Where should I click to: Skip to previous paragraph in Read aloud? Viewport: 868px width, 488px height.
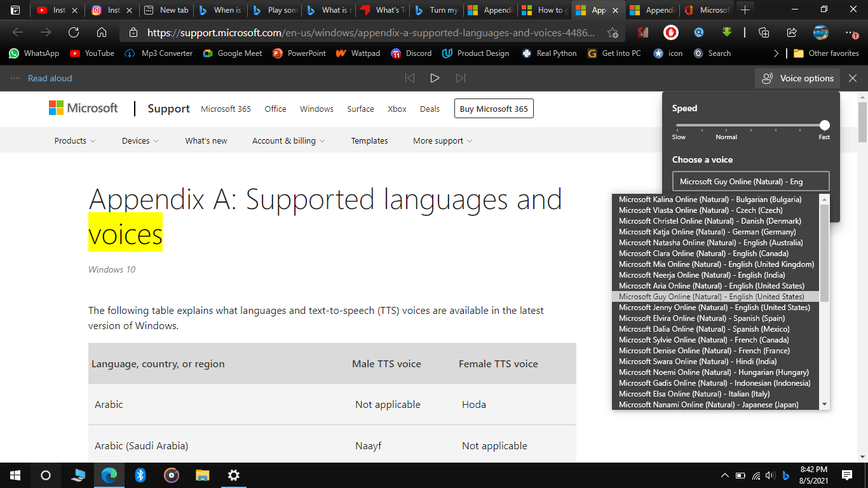410,78
